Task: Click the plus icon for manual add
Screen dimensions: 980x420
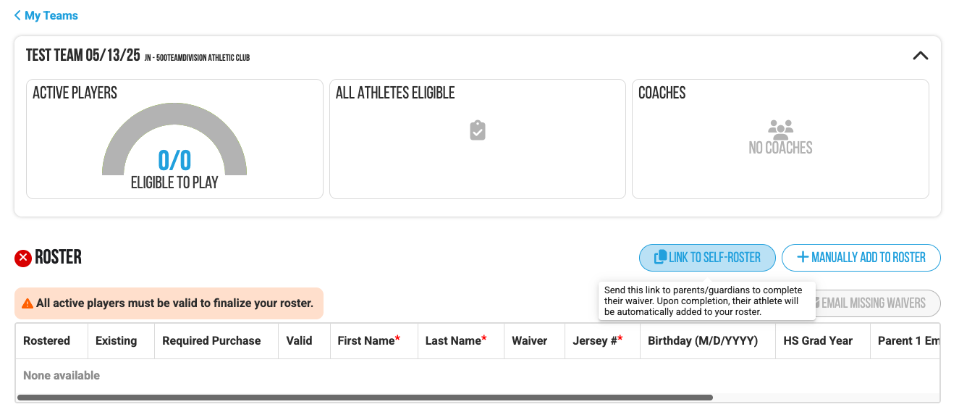Action: tap(802, 257)
